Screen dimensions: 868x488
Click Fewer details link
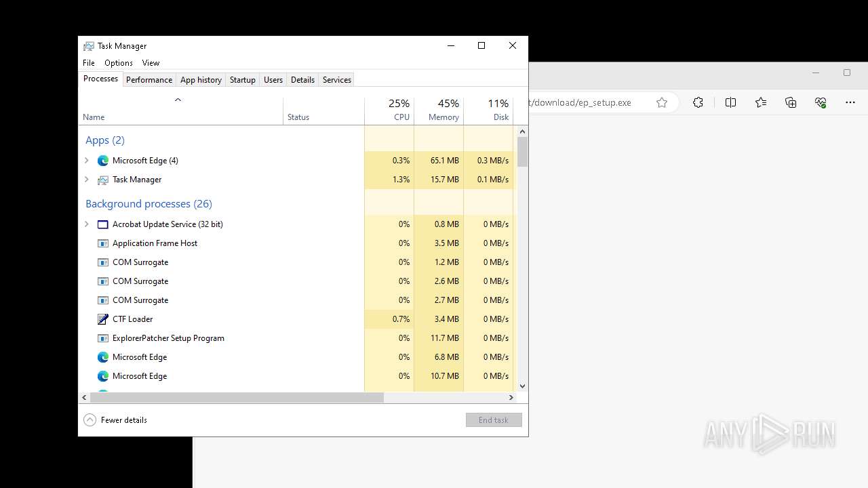[x=124, y=420]
